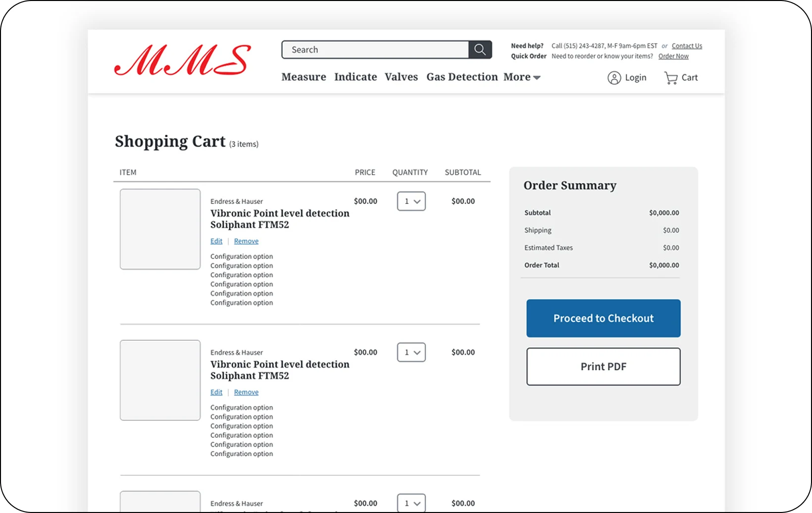Viewport: 812px width, 513px height.
Task: Click the Order Total label
Action: click(x=542, y=265)
